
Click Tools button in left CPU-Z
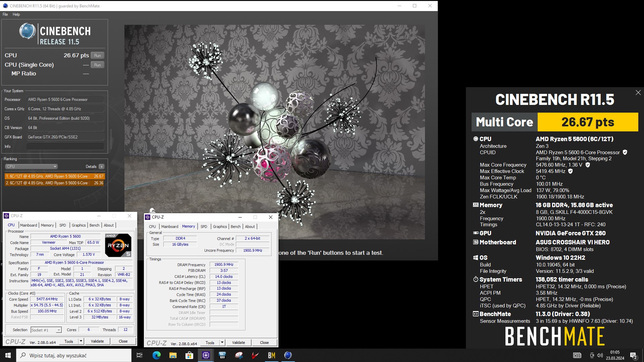click(69, 341)
